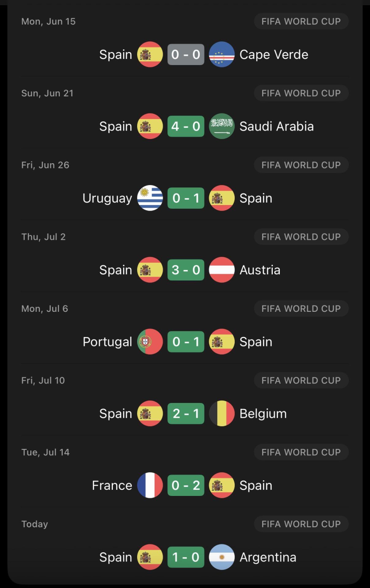Open the France team name
This screenshot has height=588, width=370.
click(112, 485)
